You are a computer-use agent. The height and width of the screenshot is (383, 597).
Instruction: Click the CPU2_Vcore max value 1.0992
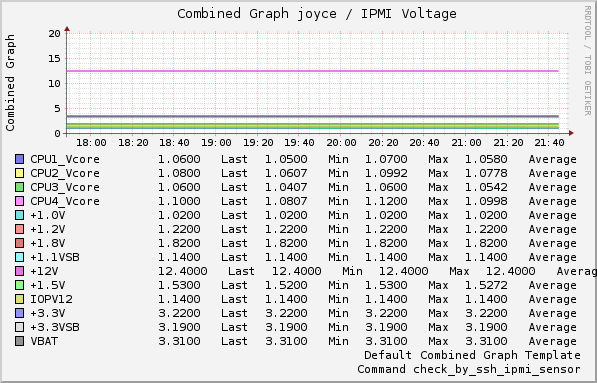tap(386, 173)
